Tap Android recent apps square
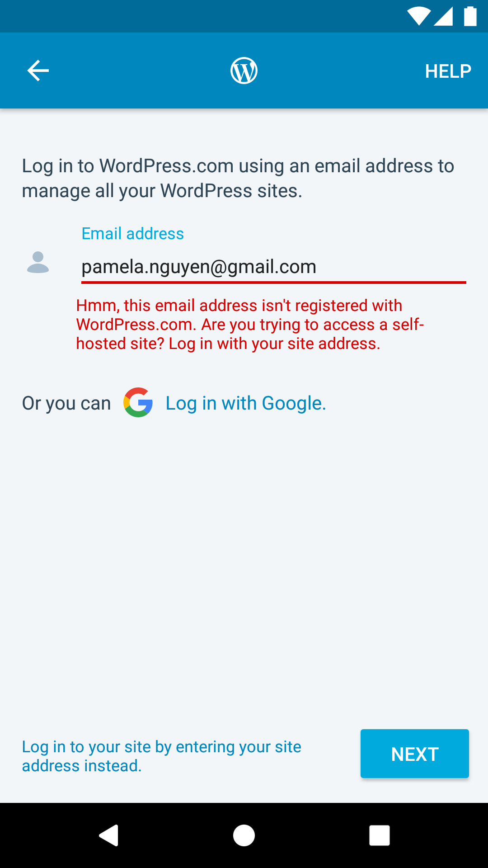488x868 pixels. 380,835
